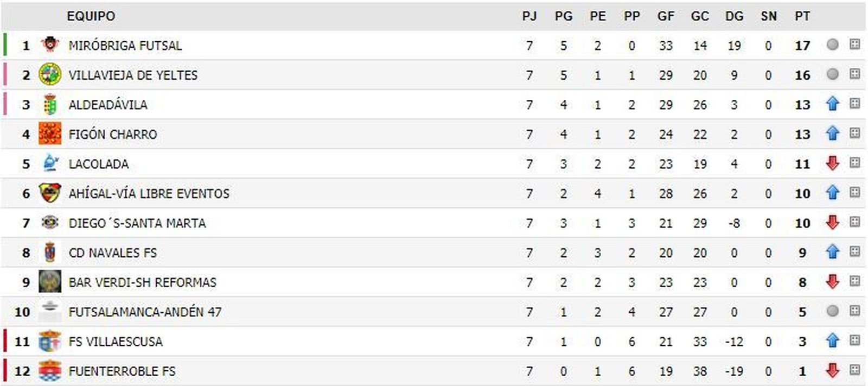This screenshot has width=868, height=386.
Task: Sort the table by GF column header
Action: coord(666,16)
